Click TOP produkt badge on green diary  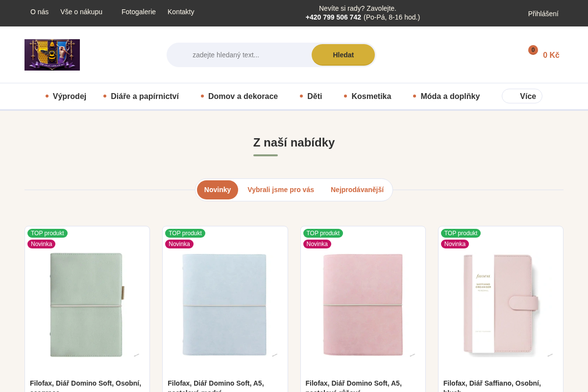48,233
